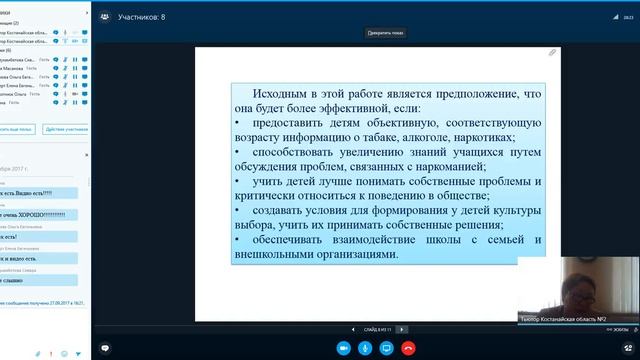Send the chat message with arrow icon

pyautogui.click(x=78, y=354)
